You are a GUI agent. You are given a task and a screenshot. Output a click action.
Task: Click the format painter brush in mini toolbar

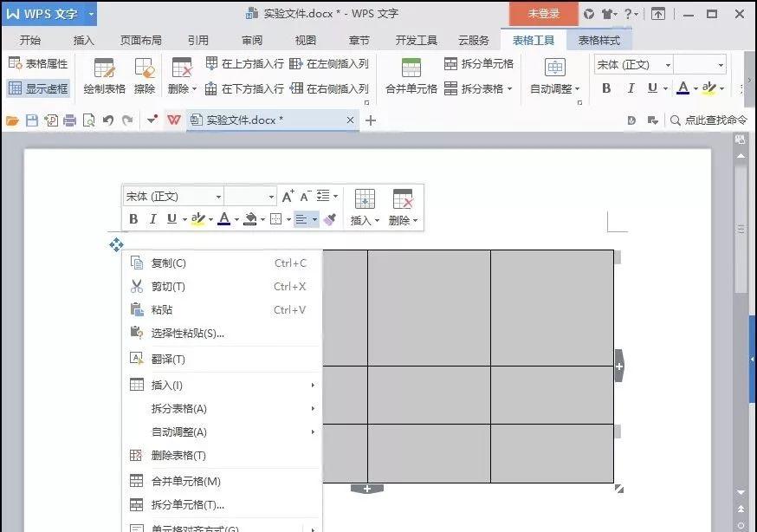tap(330, 220)
